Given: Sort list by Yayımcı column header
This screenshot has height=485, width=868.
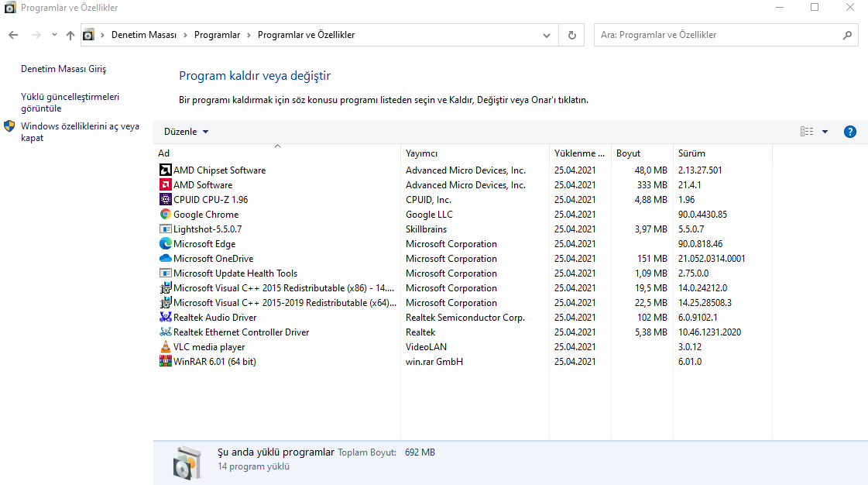Looking at the screenshot, I should point(421,153).
